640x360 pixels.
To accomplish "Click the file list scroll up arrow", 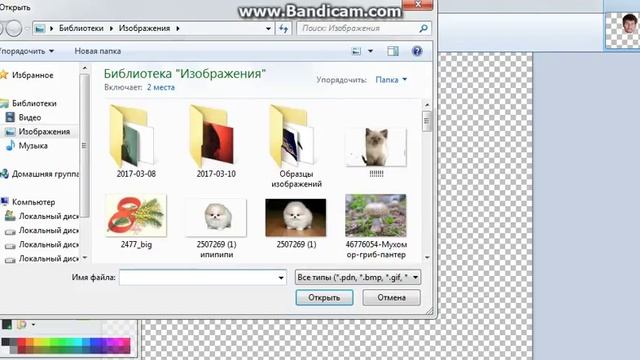I will [427, 105].
